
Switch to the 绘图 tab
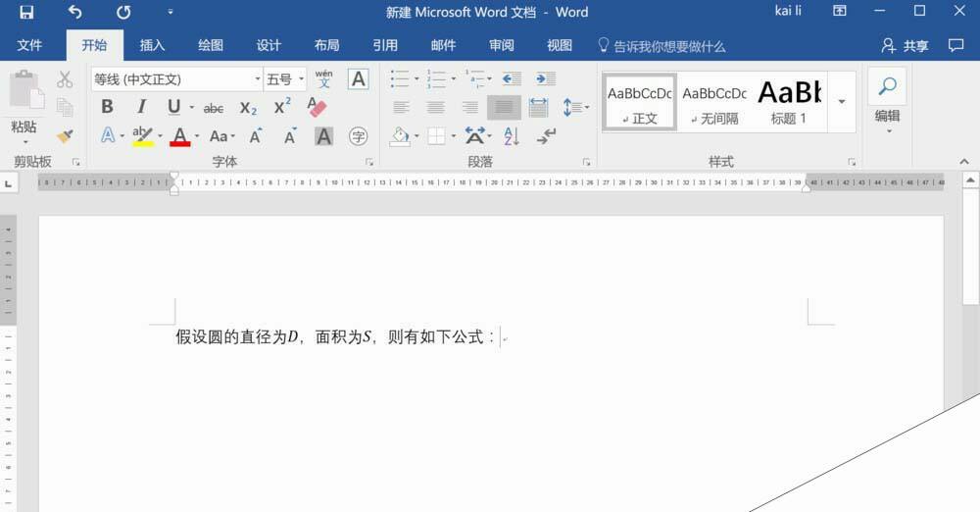(x=210, y=46)
